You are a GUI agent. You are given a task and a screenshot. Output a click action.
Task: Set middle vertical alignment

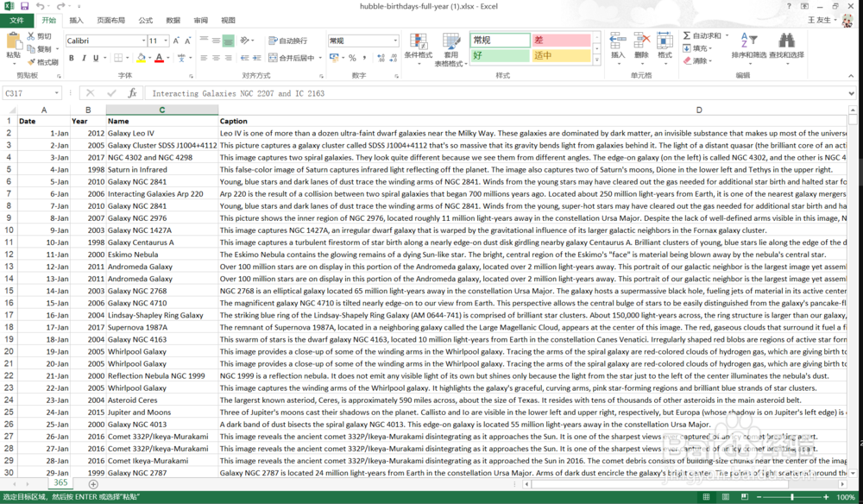[216, 41]
